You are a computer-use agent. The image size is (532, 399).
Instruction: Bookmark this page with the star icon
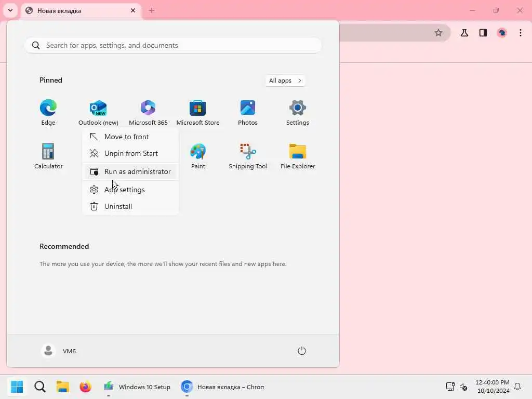438,33
